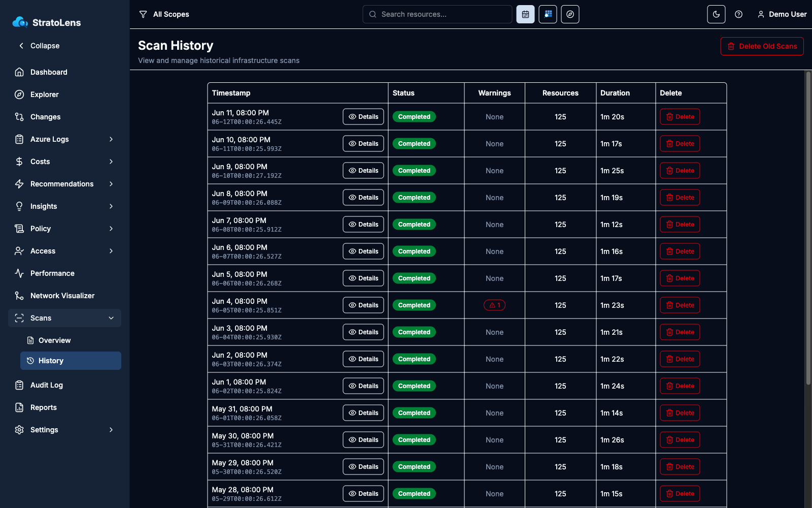812x508 pixels.
Task: Click eye icon on Jun 8 Details
Action: pyautogui.click(x=352, y=198)
